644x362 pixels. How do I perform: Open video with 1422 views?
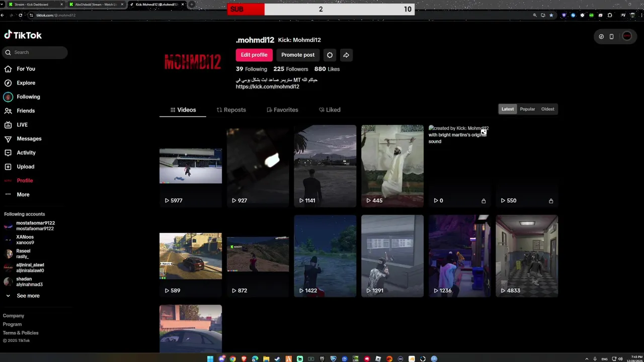[x=325, y=256]
